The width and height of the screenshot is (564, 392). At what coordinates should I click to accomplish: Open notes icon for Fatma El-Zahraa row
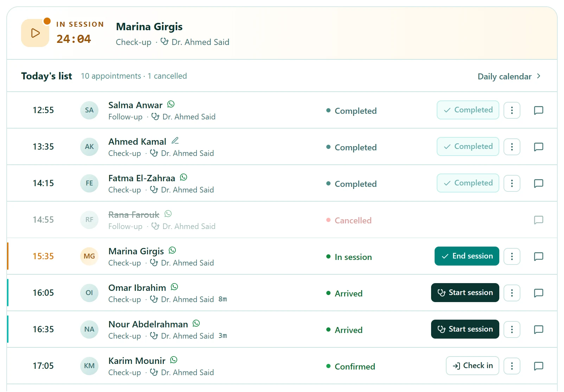click(538, 183)
